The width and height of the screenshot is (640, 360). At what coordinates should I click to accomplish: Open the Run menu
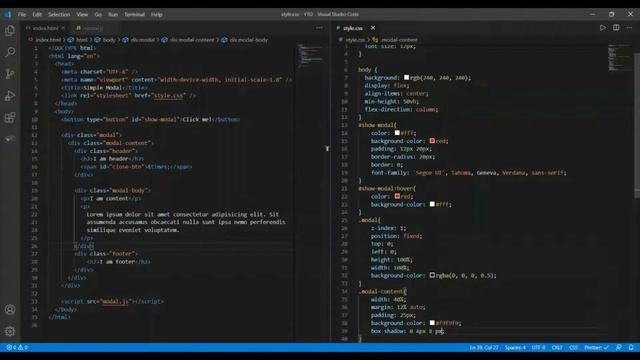coord(113,14)
